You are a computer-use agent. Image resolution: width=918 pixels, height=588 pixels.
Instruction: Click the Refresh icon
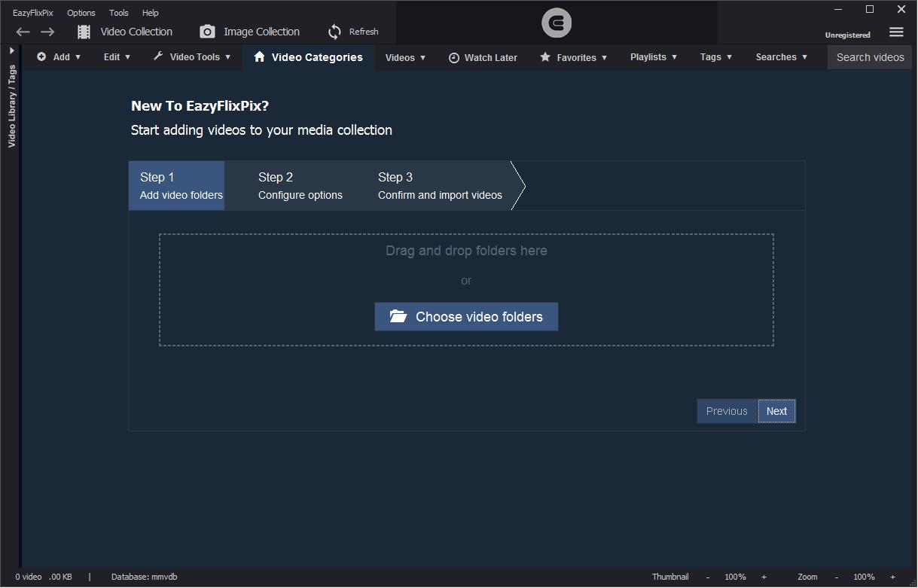coord(335,32)
